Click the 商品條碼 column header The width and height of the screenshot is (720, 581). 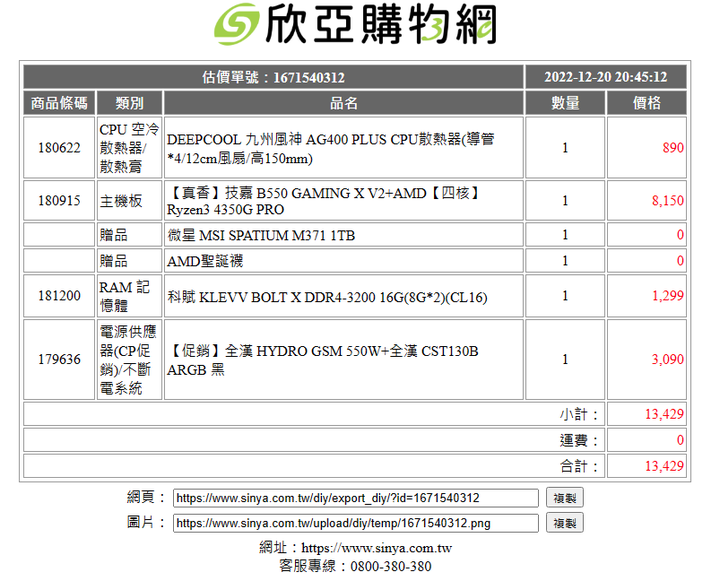[x=59, y=103]
